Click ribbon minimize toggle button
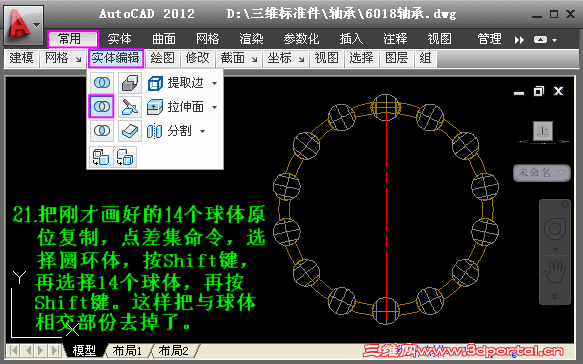583x364 pixels. pos(540,39)
